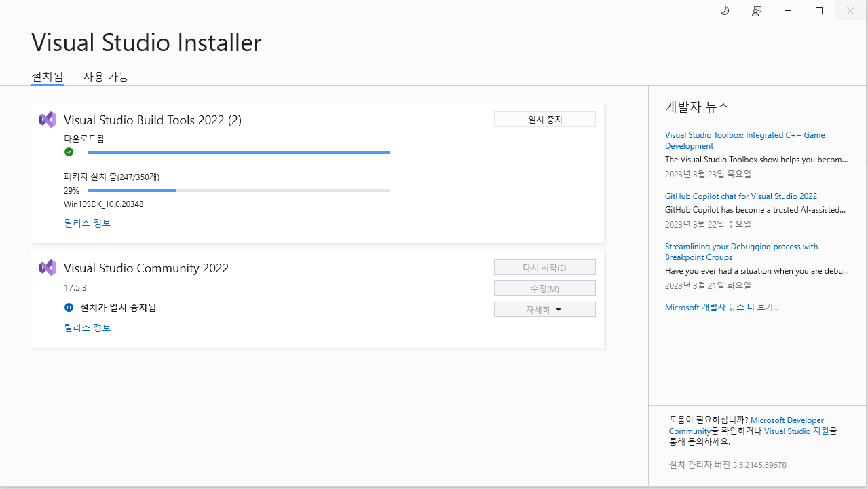Viewport: 868px width, 489px height.
Task: Click the 일시 중지 button
Action: point(544,119)
